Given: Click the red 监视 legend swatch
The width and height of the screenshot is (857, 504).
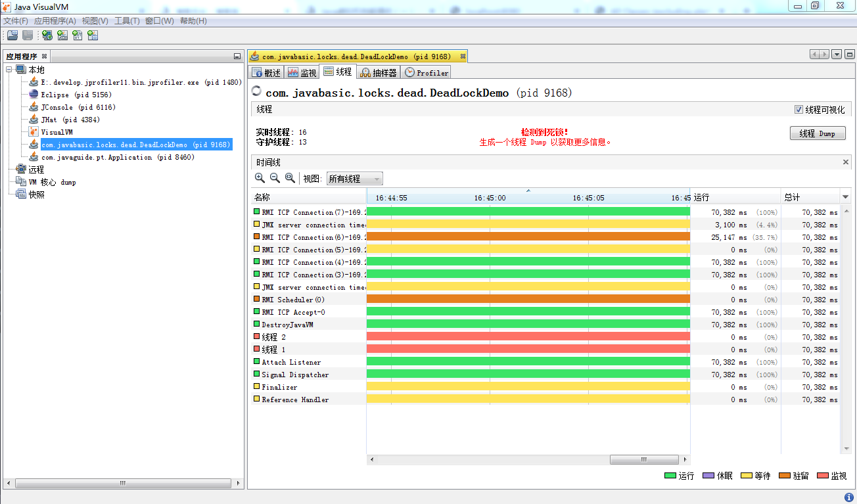Looking at the screenshot, I should (823, 476).
